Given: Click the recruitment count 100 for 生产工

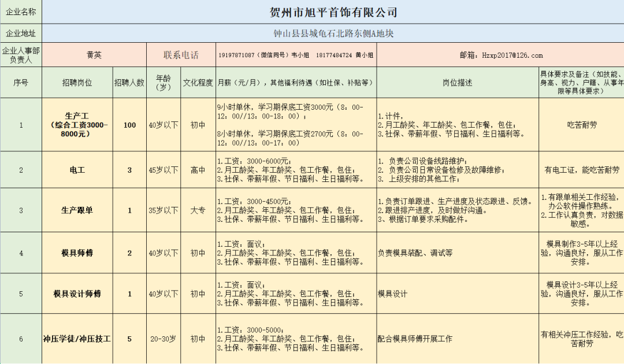Looking at the screenshot, I should pyautogui.click(x=130, y=125).
